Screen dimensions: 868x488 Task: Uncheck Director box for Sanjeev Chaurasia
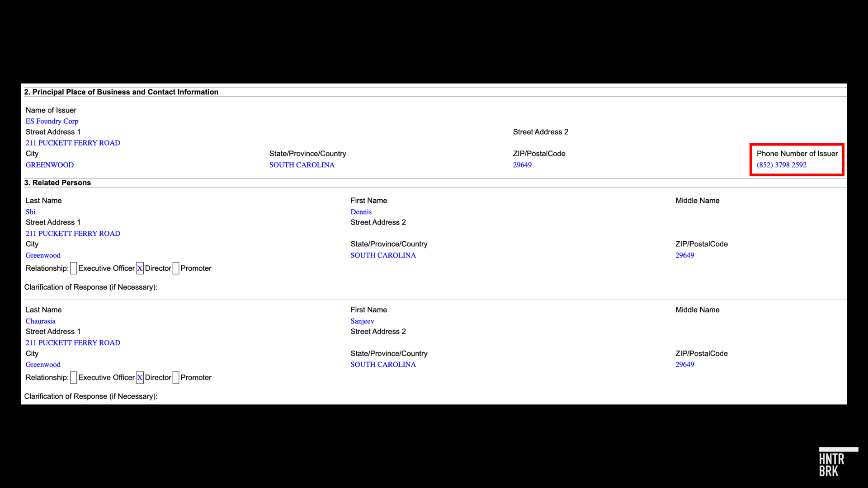tap(140, 378)
